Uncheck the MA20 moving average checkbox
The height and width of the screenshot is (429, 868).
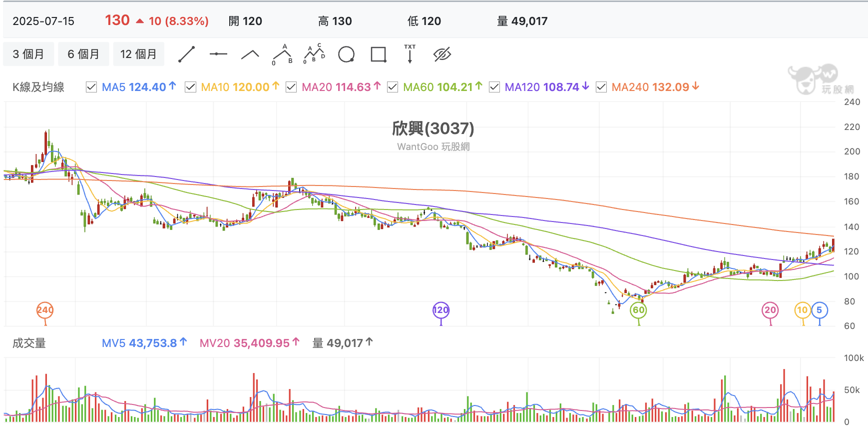click(x=291, y=87)
